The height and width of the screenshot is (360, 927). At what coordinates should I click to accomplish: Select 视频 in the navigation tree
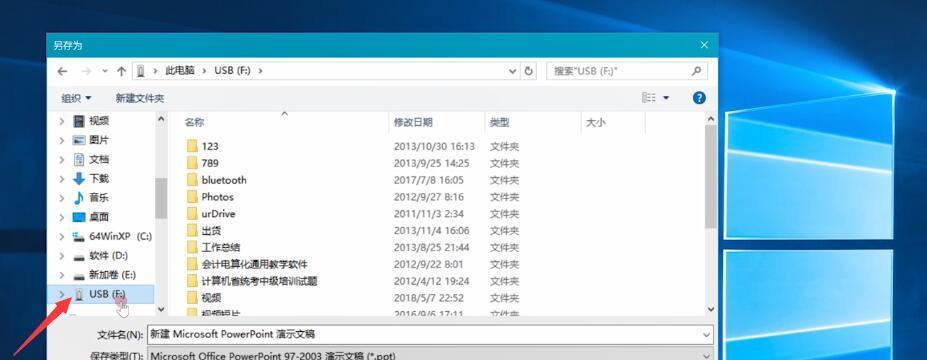point(99,121)
